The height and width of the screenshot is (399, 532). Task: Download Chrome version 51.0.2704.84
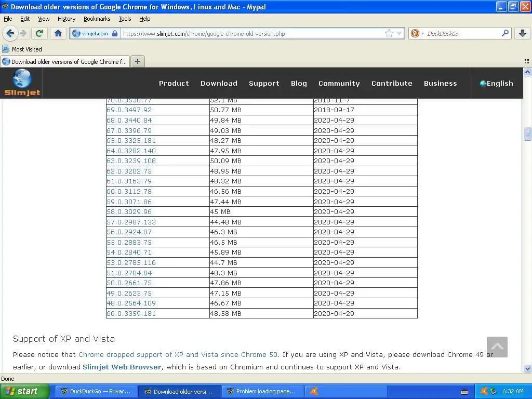129,273
